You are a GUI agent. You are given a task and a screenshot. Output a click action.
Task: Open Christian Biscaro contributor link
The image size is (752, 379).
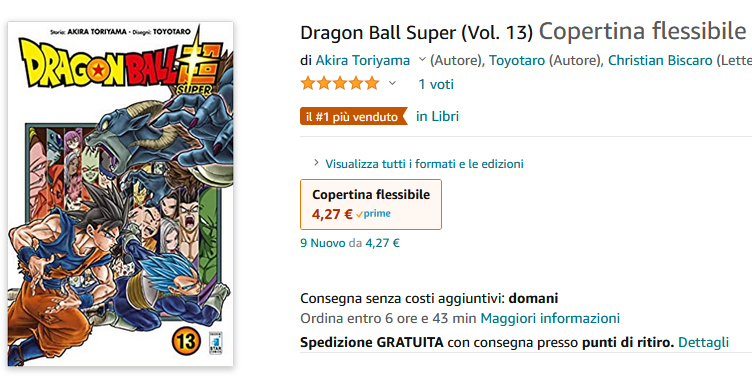[x=660, y=60]
